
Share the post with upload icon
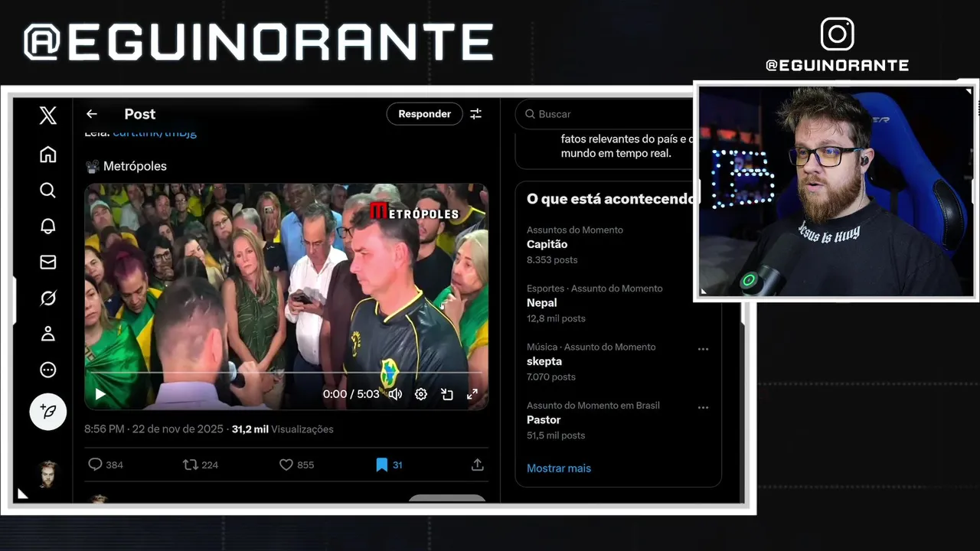(477, 465)
